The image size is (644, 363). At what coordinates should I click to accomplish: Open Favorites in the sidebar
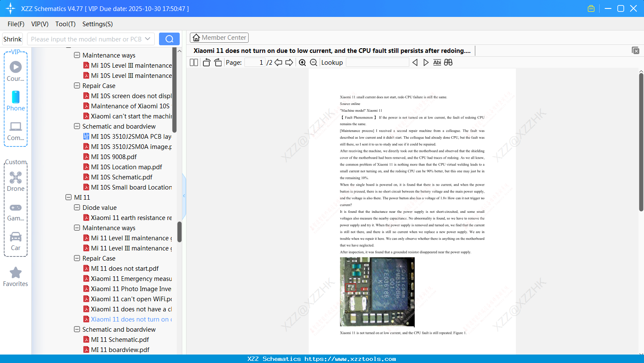coord(16,277)
